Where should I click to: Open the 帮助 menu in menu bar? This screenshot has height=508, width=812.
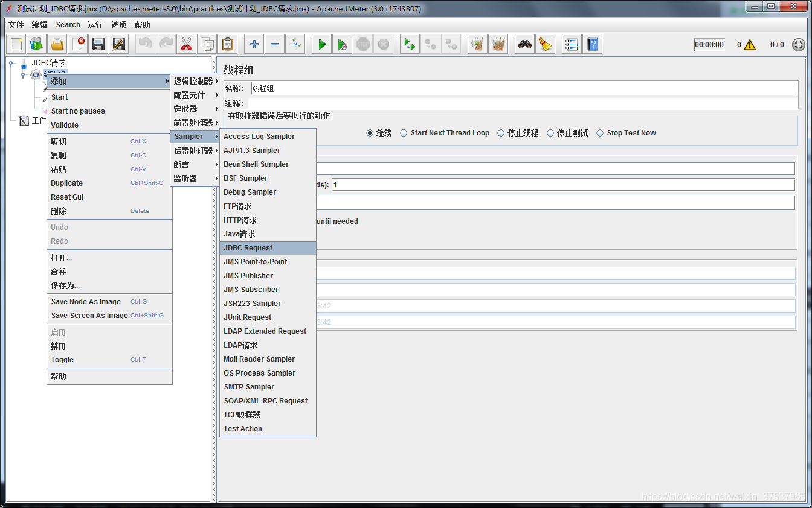tap(143, 25)
